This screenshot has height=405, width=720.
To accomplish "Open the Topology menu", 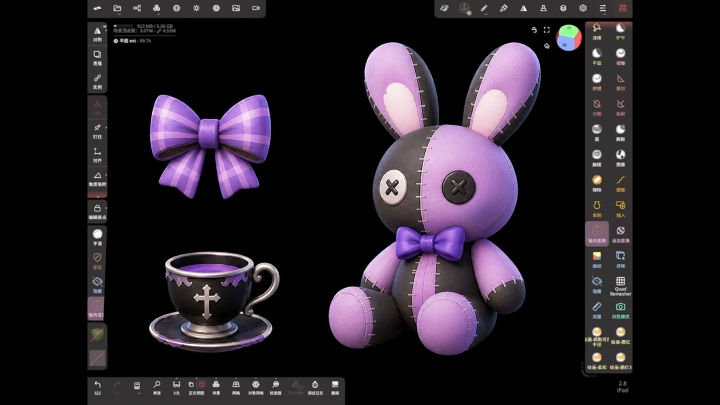I will [x=157, y=8].
